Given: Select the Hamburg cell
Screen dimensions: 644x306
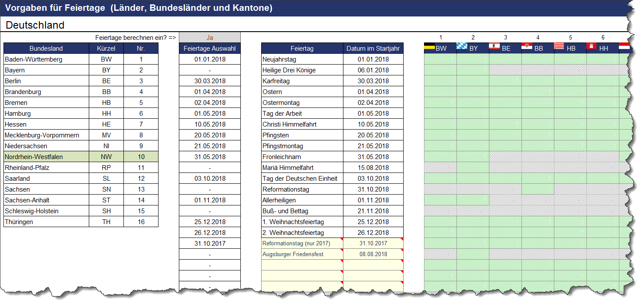Looking at the screenshot, I should pos(46,113).
